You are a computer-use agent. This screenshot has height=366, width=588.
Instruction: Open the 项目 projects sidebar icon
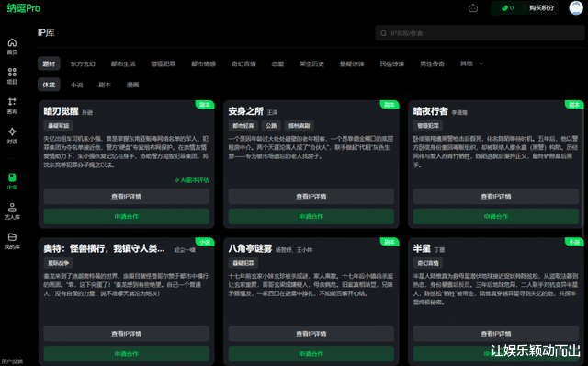12,75
